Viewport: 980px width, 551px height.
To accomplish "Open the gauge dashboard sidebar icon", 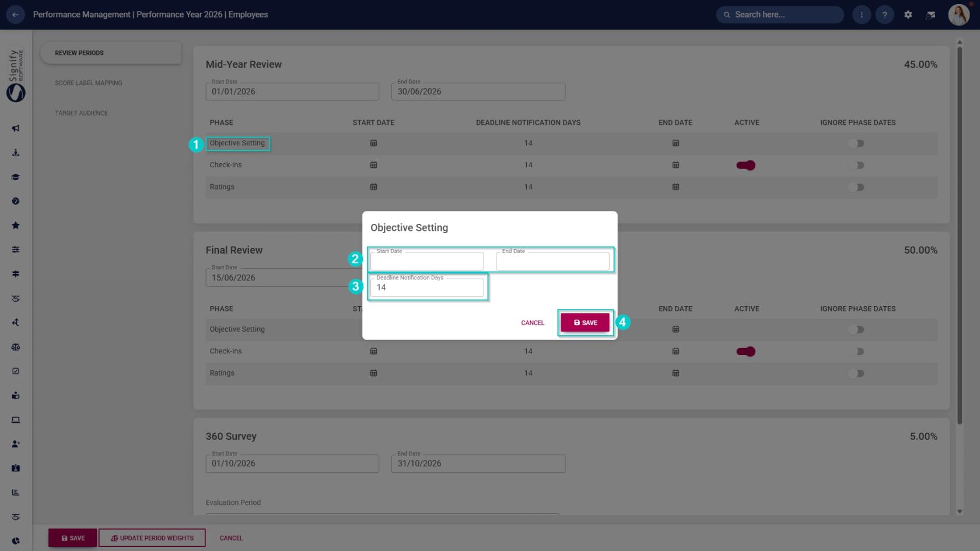I will tap(16, 201).
